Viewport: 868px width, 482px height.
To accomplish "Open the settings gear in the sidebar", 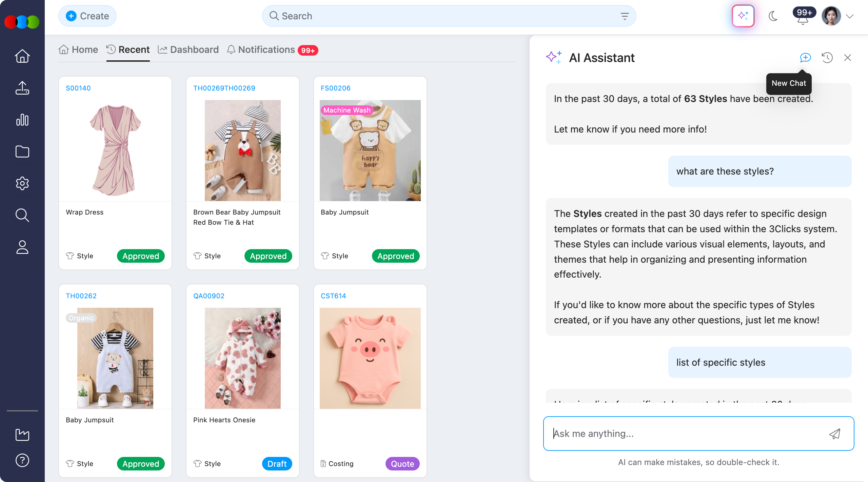I will (22, 183).
